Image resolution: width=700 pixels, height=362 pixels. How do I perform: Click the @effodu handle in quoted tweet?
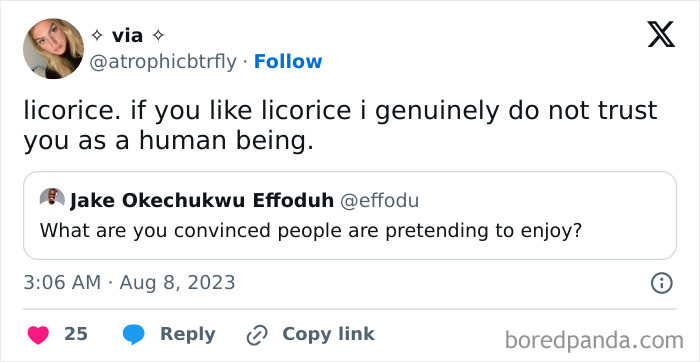coord(379,201)
